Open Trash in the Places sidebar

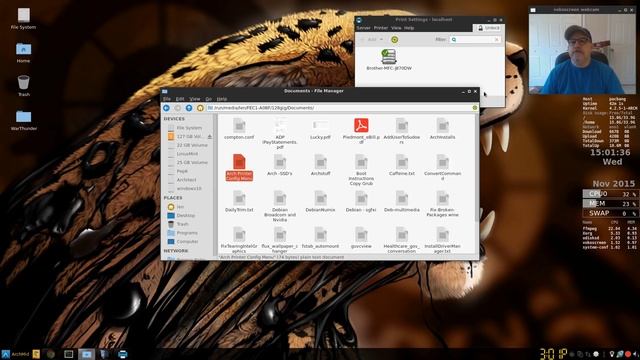coord(178,224)
